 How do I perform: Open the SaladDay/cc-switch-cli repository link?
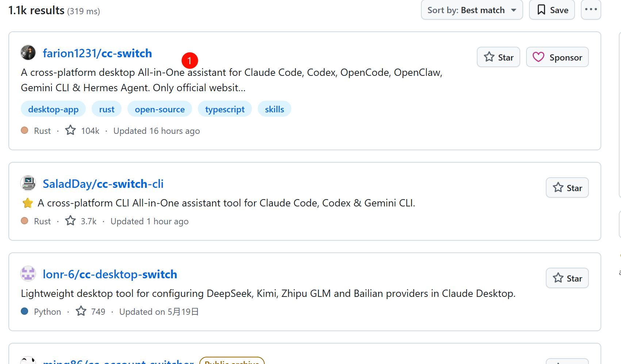point(103,184)
